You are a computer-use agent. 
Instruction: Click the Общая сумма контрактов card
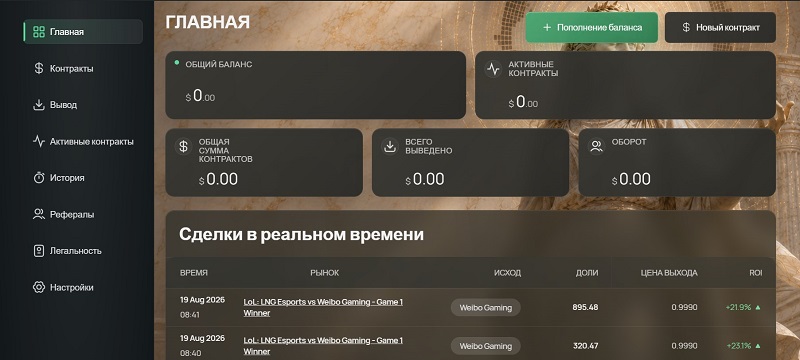264,163
